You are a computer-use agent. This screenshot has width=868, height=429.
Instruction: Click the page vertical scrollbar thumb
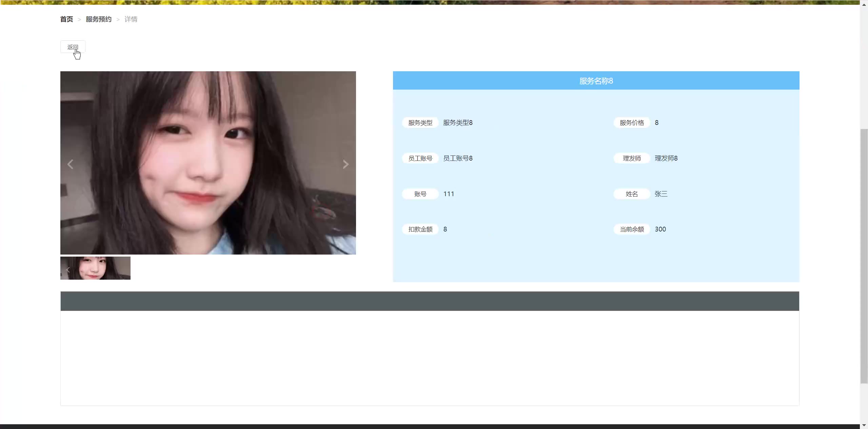(x=864, y=256)
